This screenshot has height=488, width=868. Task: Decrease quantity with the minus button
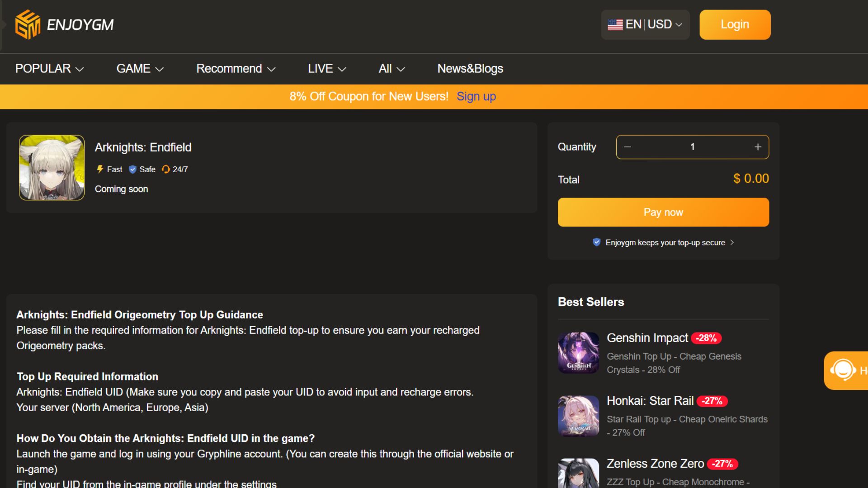point(627,147)
